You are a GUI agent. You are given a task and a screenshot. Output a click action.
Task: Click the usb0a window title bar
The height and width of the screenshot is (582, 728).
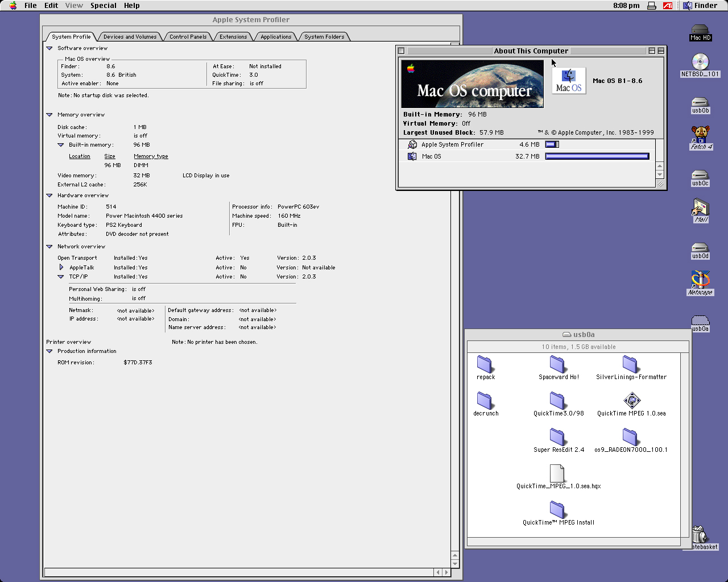click(x=578, y=335)
